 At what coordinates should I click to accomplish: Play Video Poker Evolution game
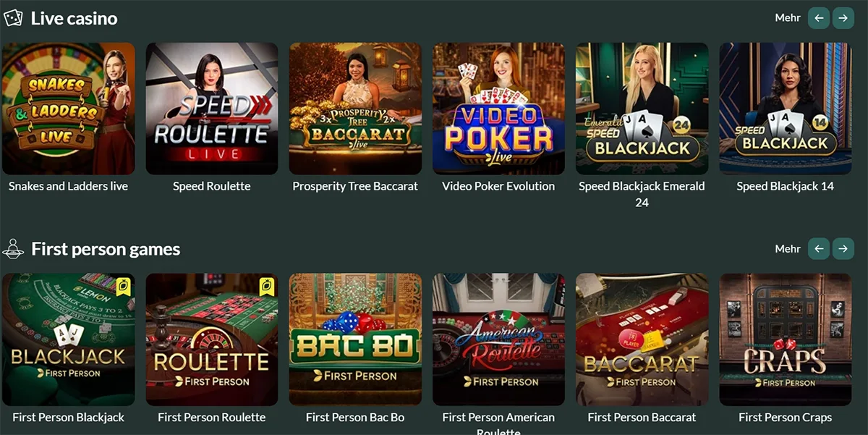click(x=498, y=109)
